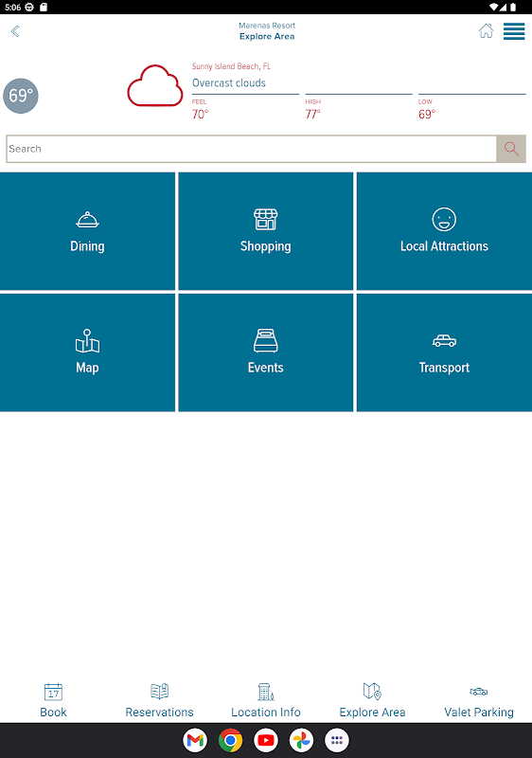
Task: Open the hamburger menu
Action: (514, 31)
